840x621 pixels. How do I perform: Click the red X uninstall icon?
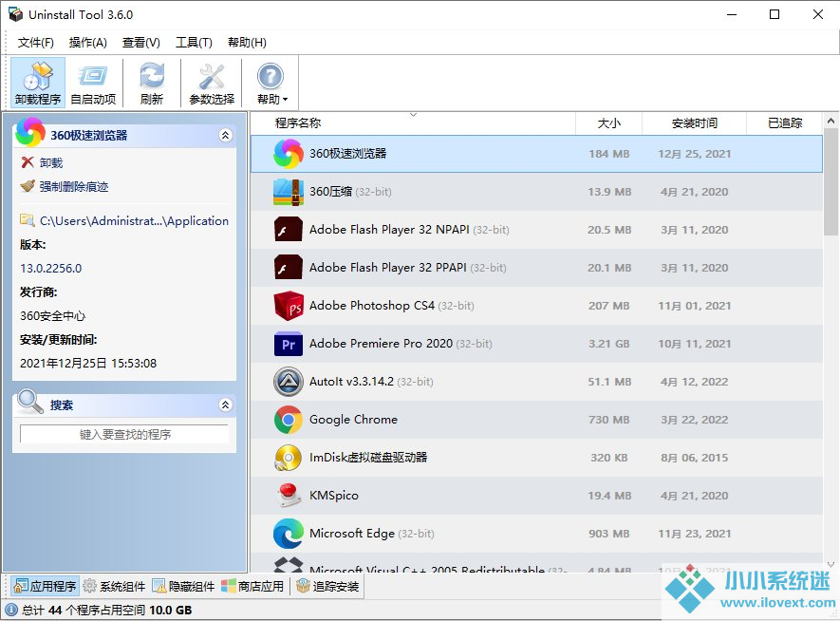28,162
